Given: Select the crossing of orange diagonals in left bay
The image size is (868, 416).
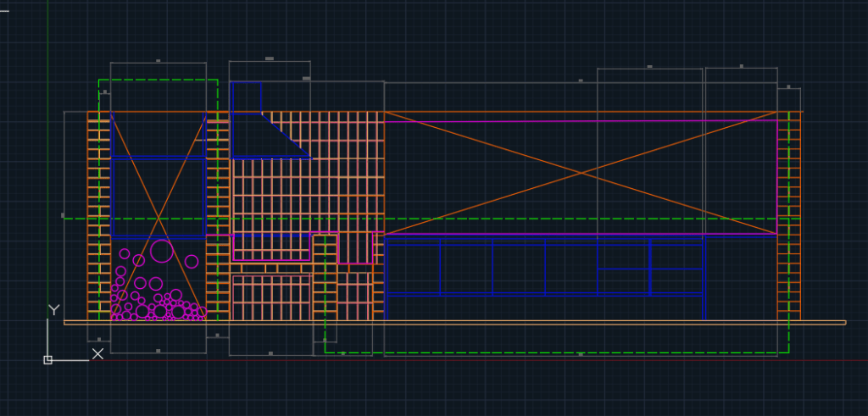Looking at the screenshot, I should 159,217.
